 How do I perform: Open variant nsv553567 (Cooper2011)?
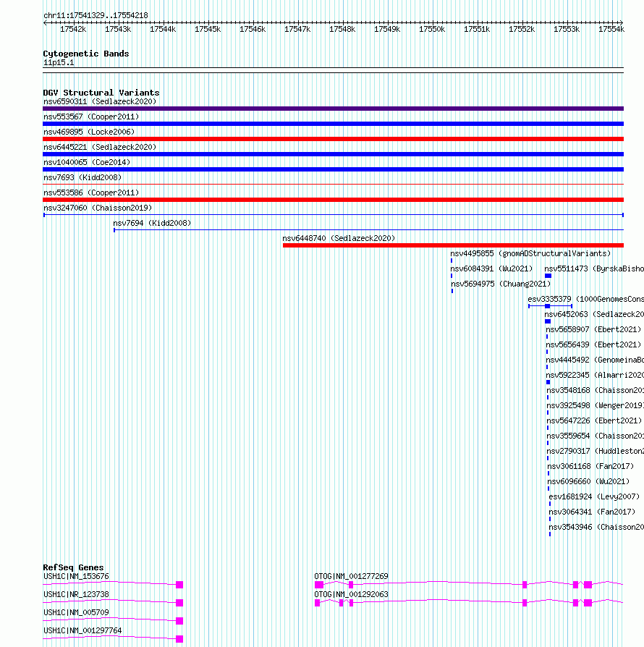click(91, 117)
